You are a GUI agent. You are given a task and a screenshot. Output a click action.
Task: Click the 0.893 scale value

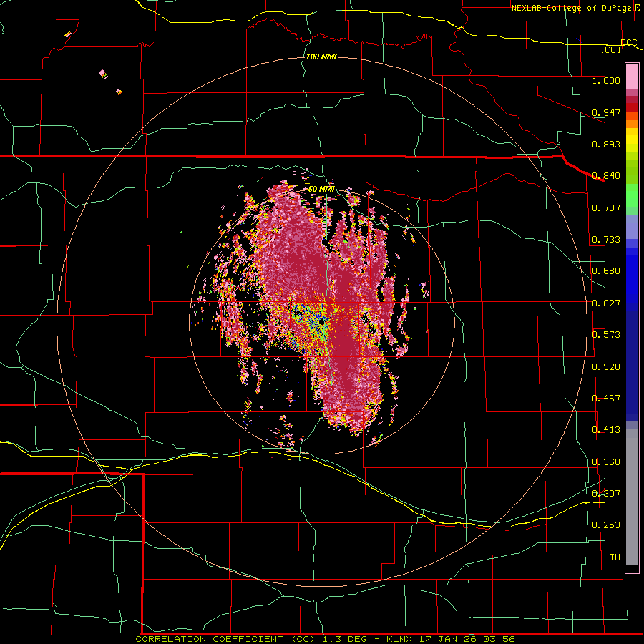pos(606,144)
